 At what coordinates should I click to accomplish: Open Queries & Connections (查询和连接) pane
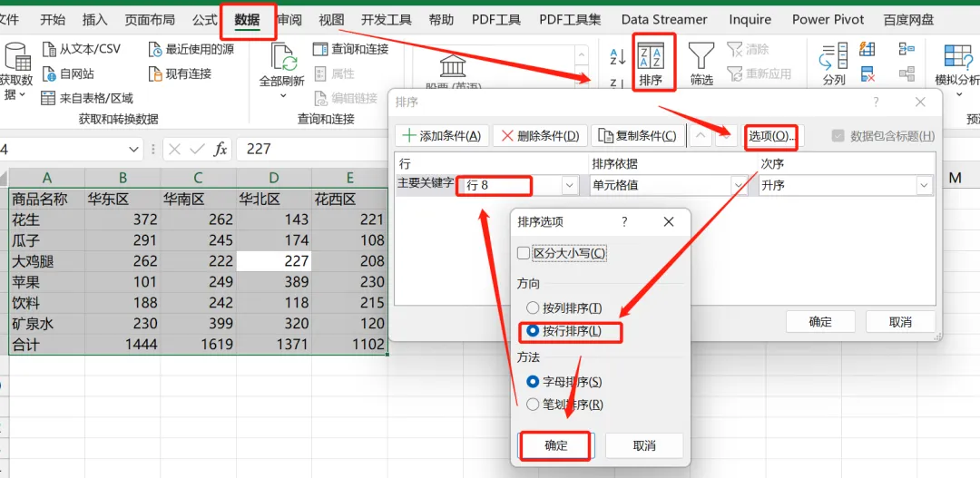[351, 49]
